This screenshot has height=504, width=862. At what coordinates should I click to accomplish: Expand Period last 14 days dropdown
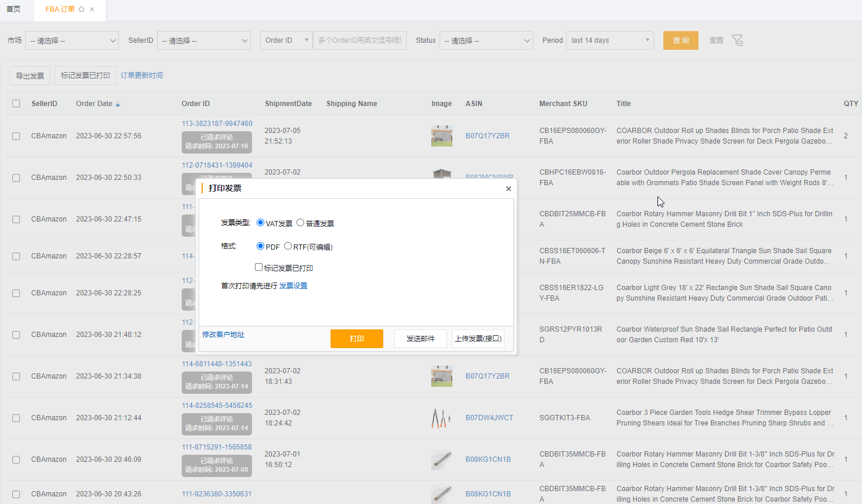(609, 40)
